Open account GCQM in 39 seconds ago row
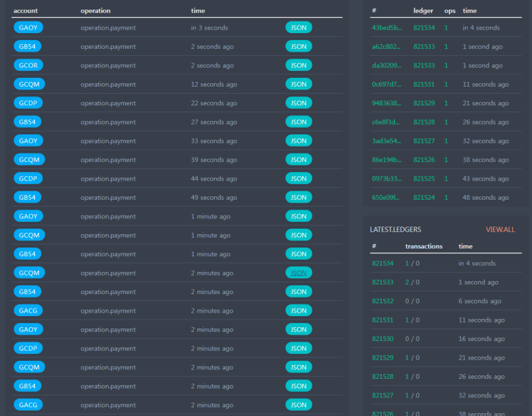The height and width of the screenshot is (416, 532). coord(29,160)
